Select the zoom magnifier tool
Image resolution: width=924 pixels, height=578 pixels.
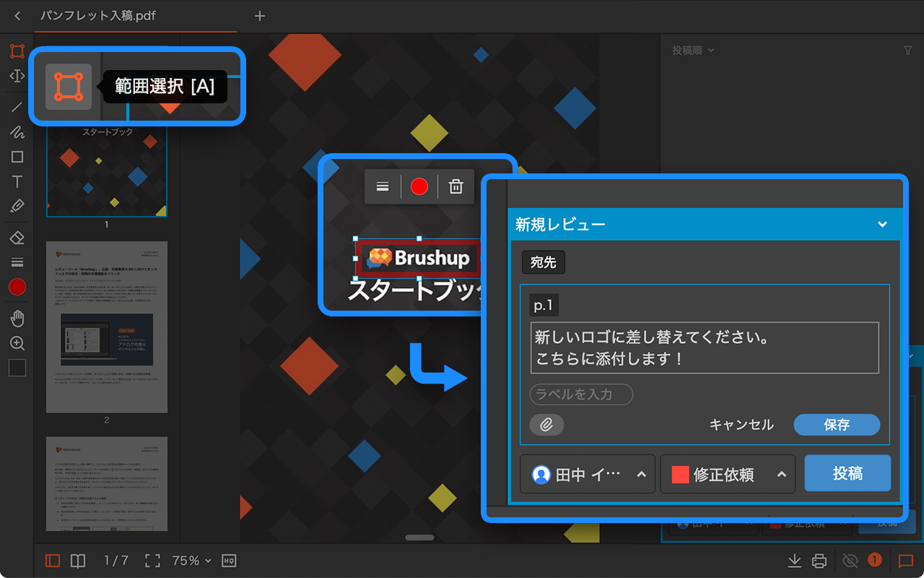17,343
